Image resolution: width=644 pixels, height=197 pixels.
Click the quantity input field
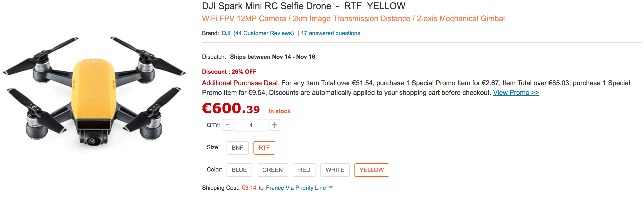(x=251, y=125)
